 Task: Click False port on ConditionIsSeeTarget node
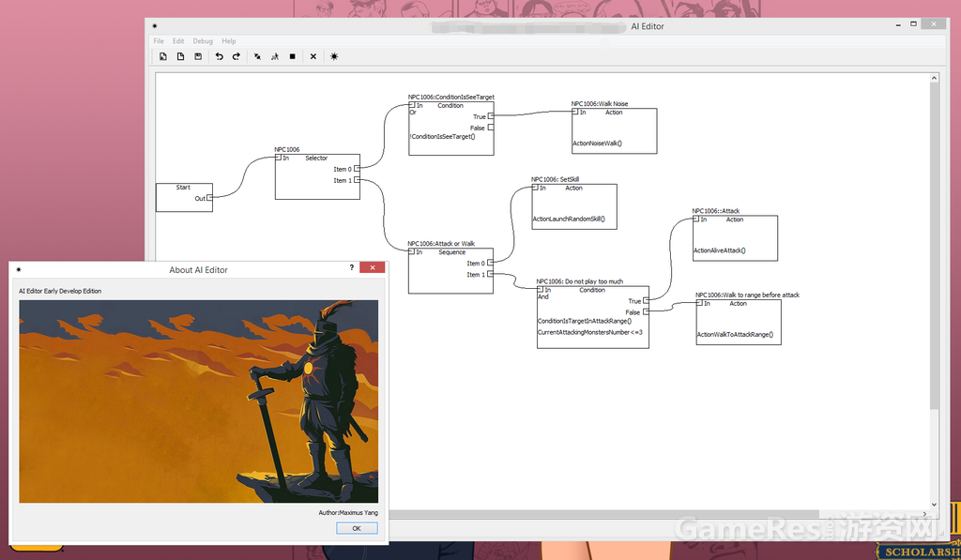point(490,128)
